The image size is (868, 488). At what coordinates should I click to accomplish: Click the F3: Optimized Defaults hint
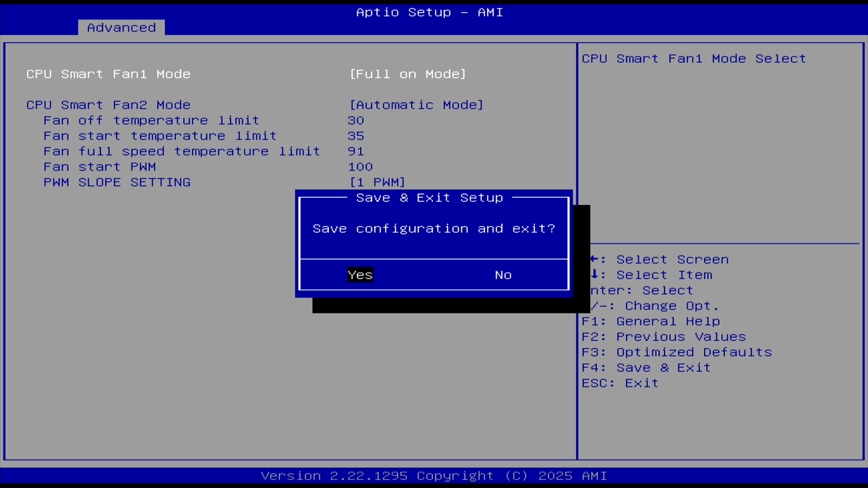[677, 352]
